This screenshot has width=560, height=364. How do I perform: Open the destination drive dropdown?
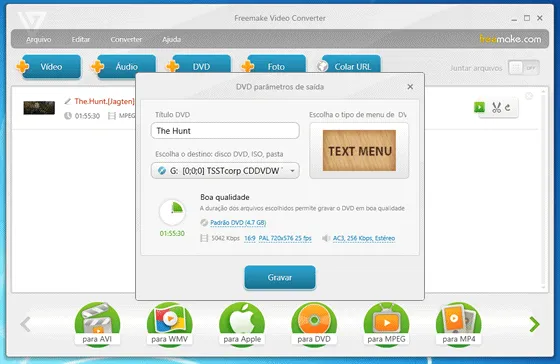point(225,171)
